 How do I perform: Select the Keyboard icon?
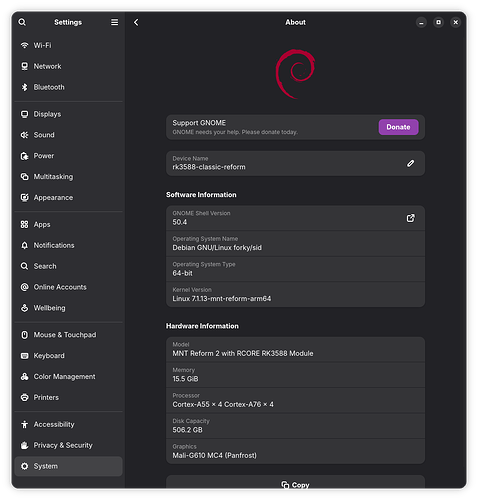pos(24,356)
